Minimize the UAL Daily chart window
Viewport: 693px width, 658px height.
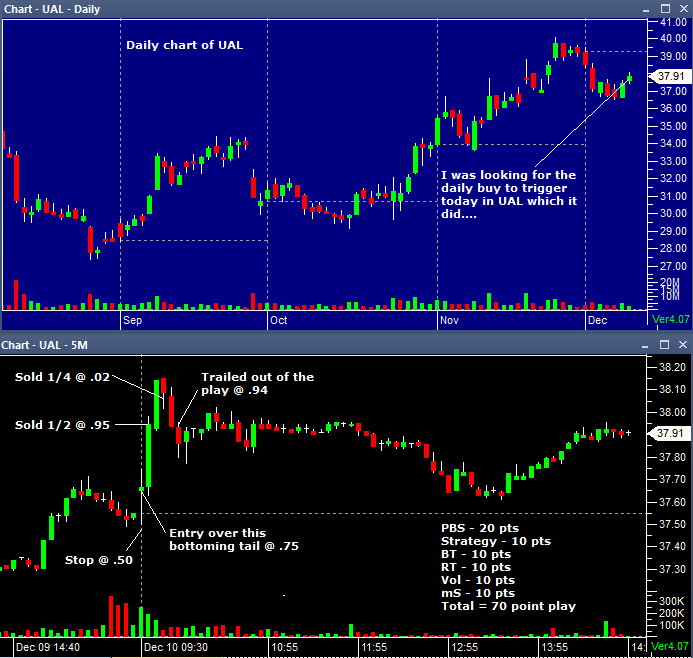coord(646,9)
